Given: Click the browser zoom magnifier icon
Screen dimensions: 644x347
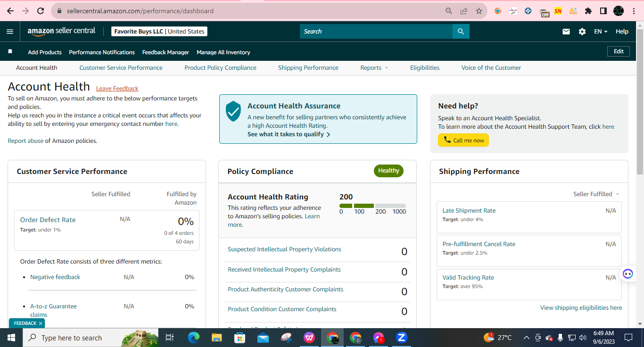Looking at the screenshot, I should click(x=449, y=11).
